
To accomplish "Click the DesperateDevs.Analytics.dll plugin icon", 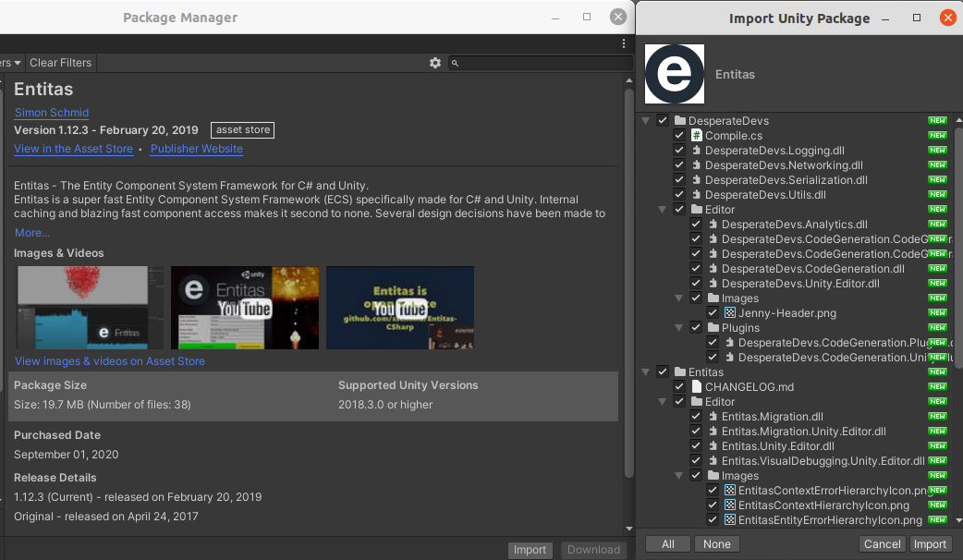I will pos(713,225).
